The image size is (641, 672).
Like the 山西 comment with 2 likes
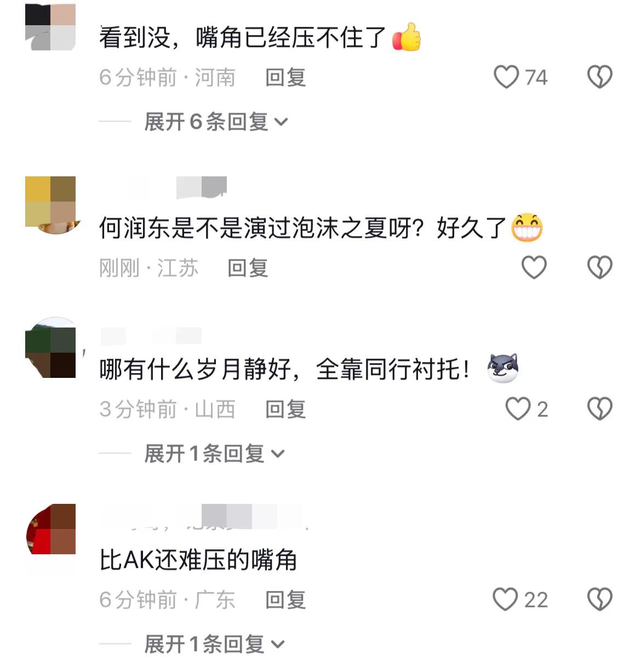coord(518,409)
